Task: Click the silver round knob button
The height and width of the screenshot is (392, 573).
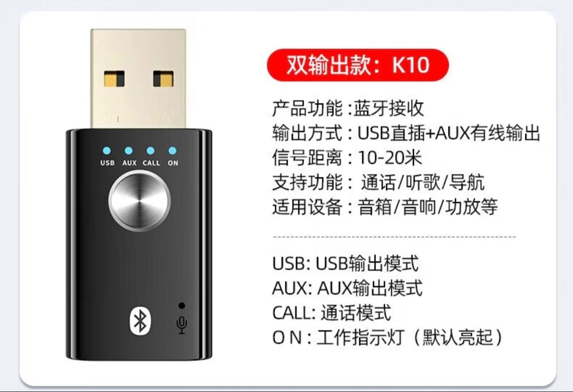Action: 139,200
